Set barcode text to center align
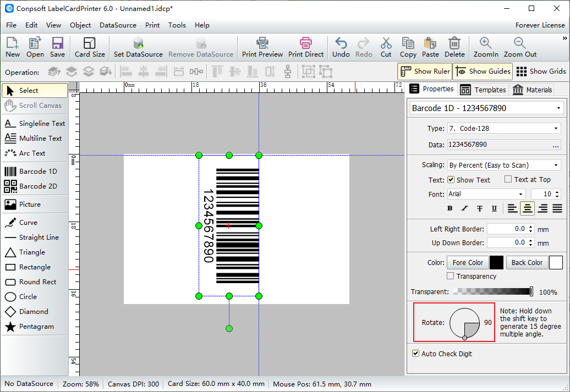570x392 pixels. 527,208
